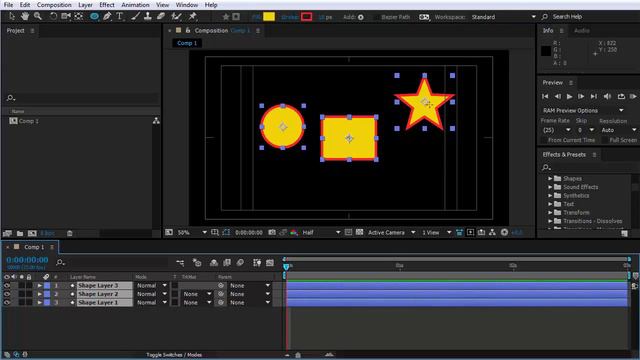Select the Rotation tool
The image size is (640, 360).
(x=53, y=16)
